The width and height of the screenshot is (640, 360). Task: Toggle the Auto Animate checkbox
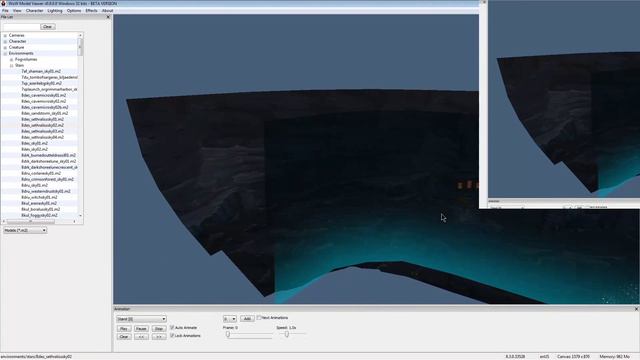(172, 327)
